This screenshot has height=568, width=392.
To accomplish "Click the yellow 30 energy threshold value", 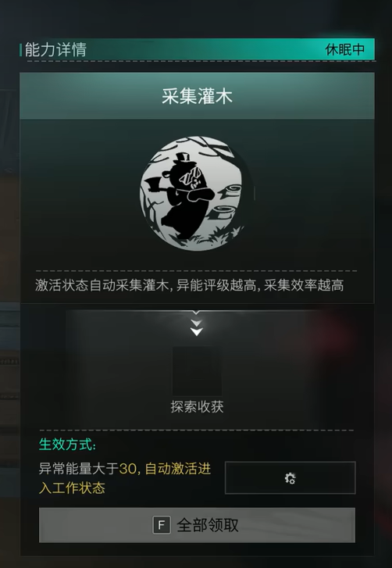I will (128, 469).
